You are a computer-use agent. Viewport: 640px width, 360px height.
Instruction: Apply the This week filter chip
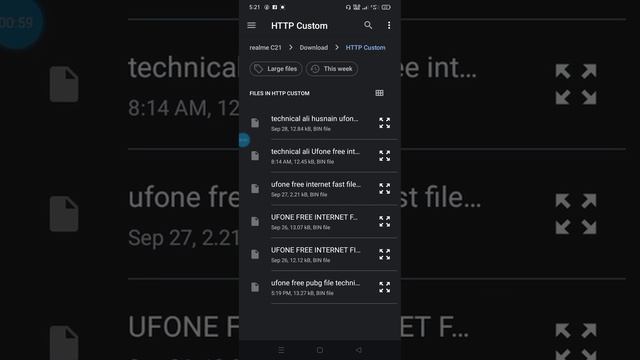[x=332, y=69]
